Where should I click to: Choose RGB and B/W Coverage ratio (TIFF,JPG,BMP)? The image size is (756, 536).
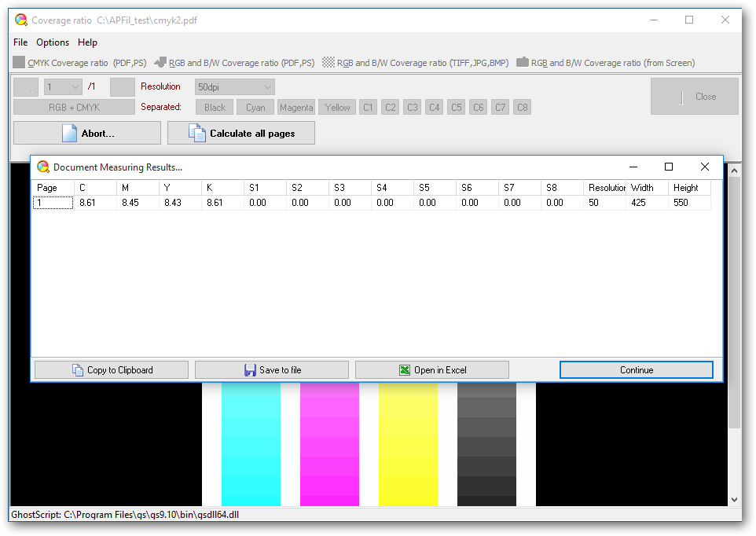[x=328, y=63]
